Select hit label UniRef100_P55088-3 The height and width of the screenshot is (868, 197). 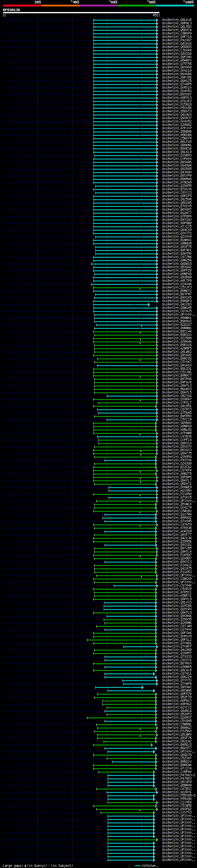pos(179,796)
